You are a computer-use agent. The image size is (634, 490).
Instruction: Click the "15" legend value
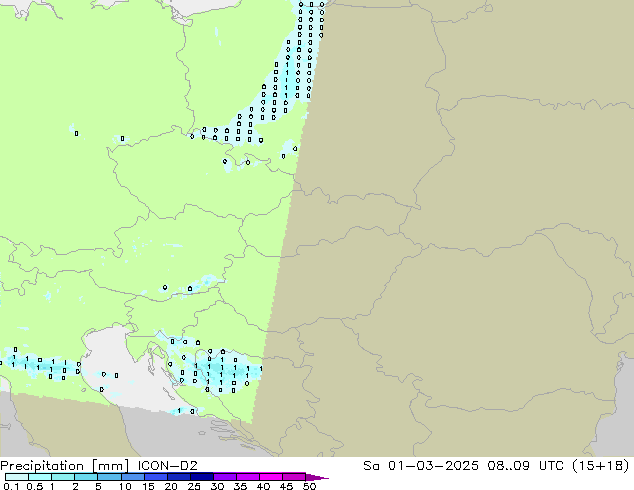click(x=148, y=486)
